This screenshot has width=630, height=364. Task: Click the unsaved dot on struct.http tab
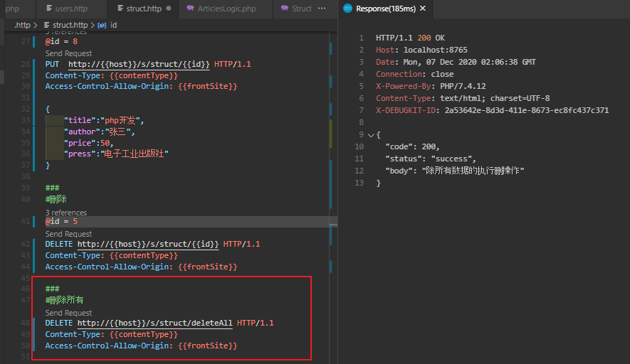tap(168, 9)
